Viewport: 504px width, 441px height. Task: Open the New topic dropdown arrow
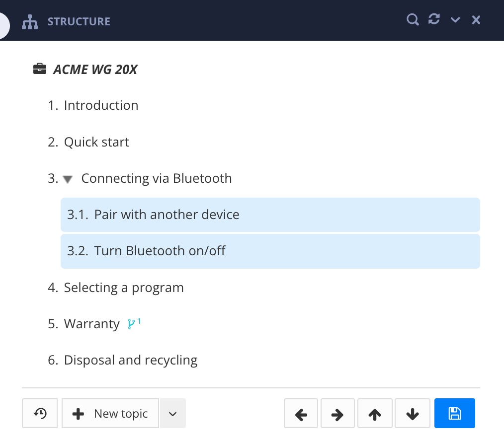click(172, 414)
